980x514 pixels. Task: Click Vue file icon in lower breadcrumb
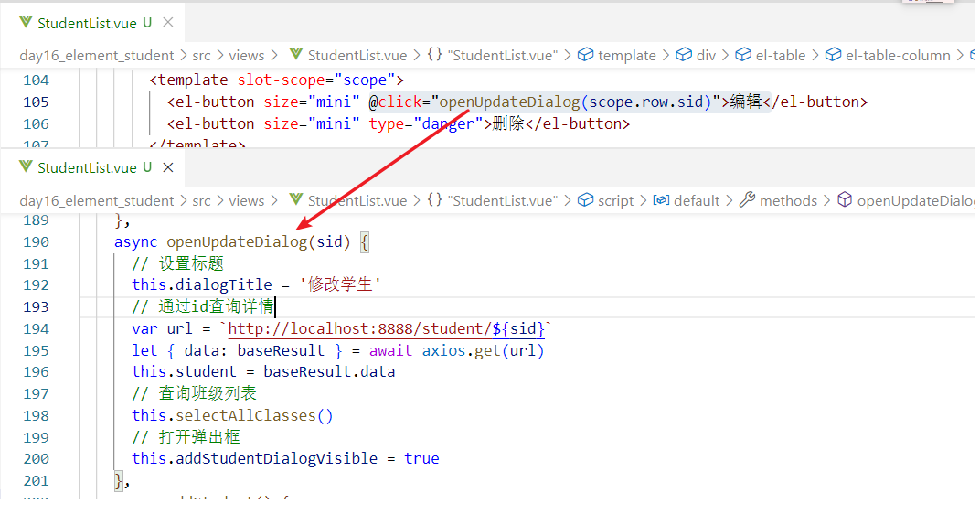pyautogui.click(x=295, y=200)
